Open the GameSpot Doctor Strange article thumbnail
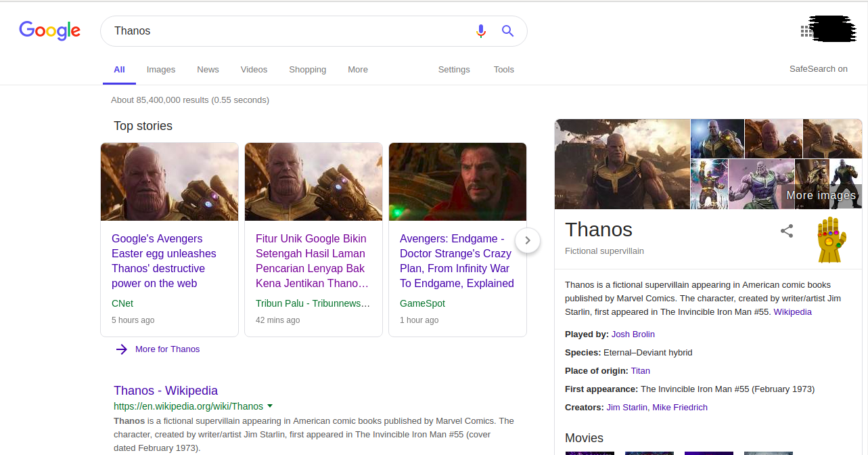Viewport: 868px width, 455px height. [x=457, y=181]
